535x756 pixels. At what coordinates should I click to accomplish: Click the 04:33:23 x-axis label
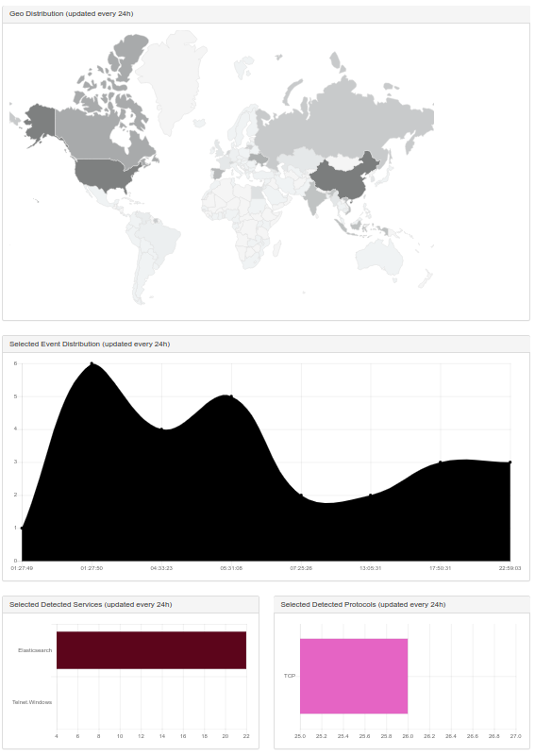161,568
